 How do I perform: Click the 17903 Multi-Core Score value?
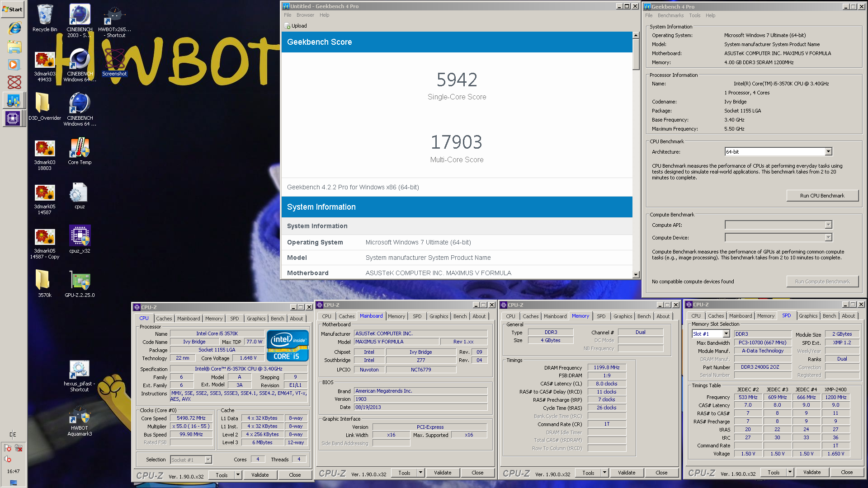point(457,142)
